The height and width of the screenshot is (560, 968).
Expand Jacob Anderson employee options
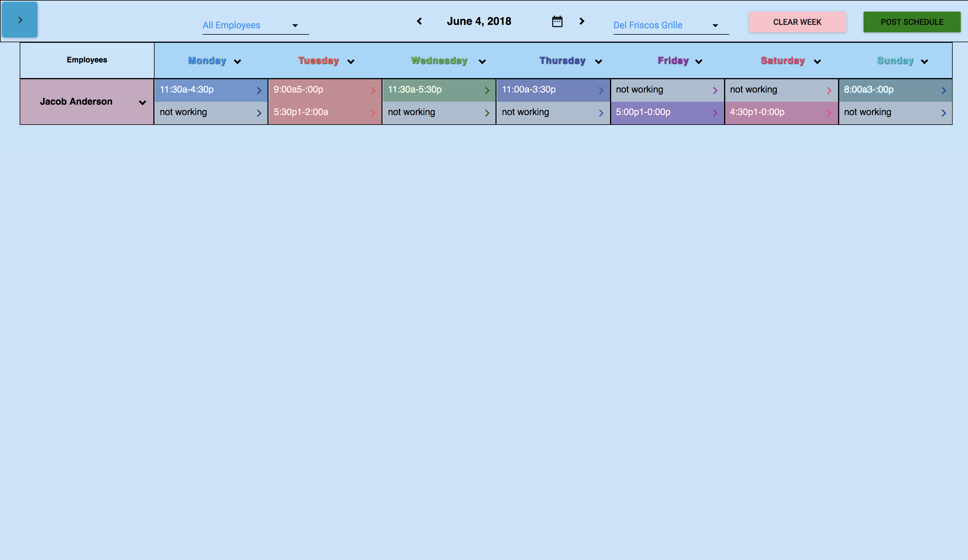click(x=142, y=102)
